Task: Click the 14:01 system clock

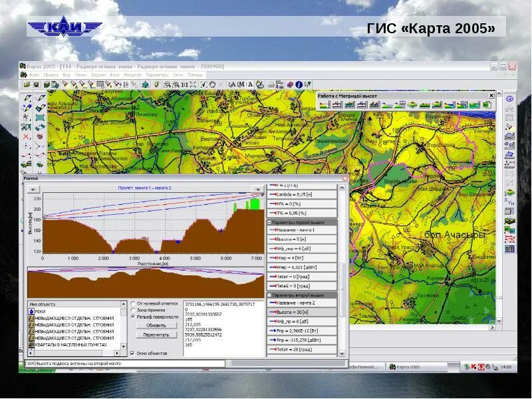Action: (506, 367)
